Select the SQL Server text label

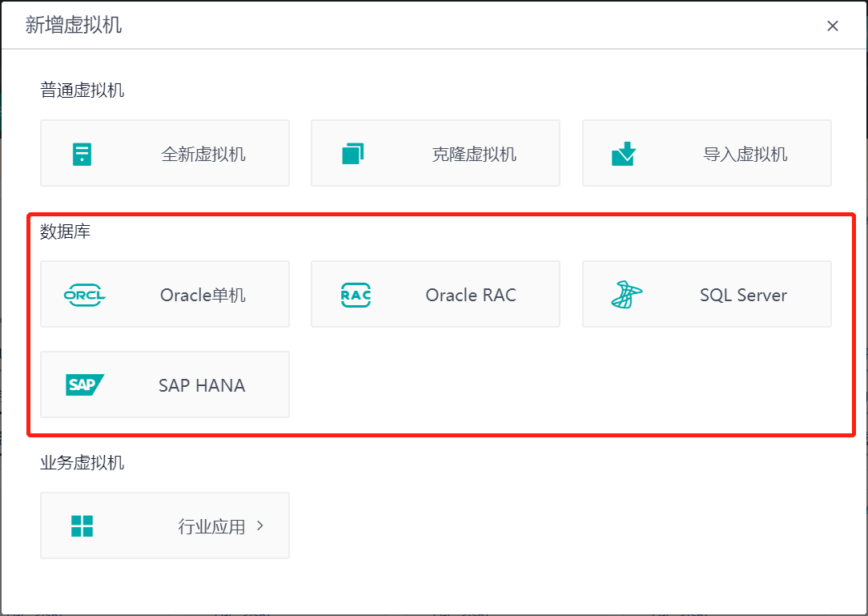pos(743,295)
